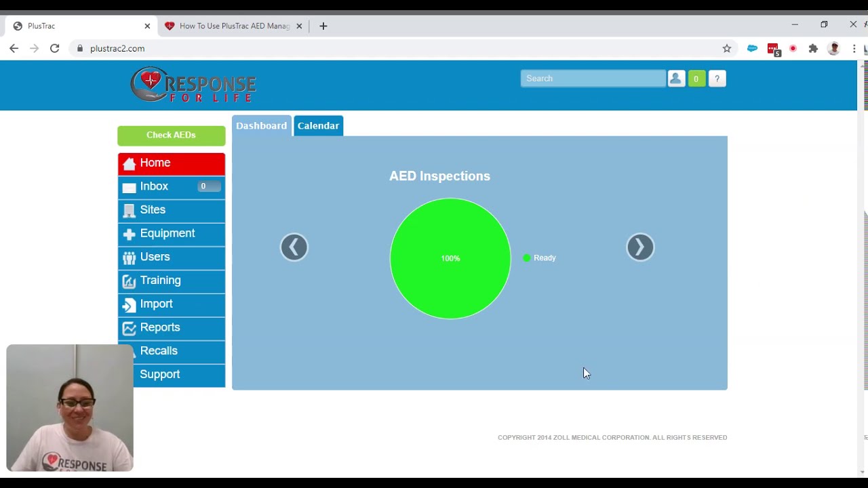
Task: Open the user profile icon in header
Action: click(676, 79)
